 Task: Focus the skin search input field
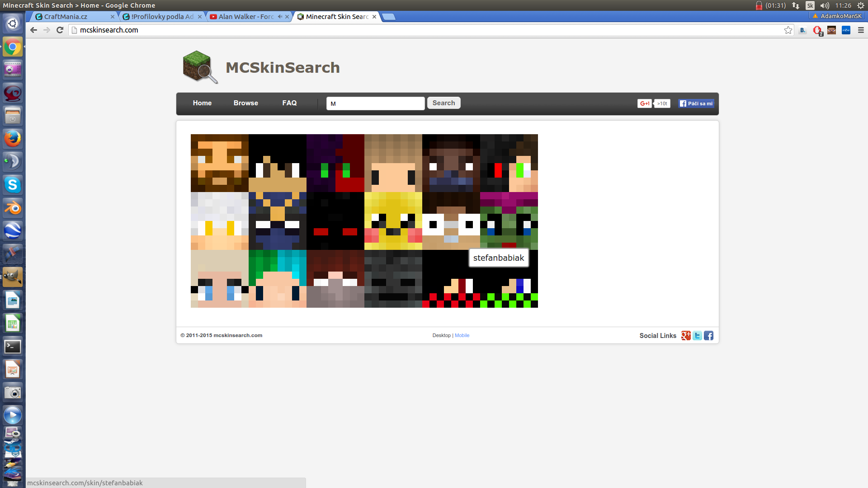coord(376,103)
